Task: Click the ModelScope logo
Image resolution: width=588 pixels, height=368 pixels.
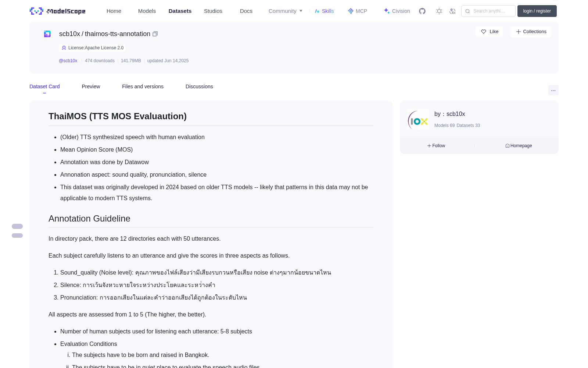Action: pos(57,11)
